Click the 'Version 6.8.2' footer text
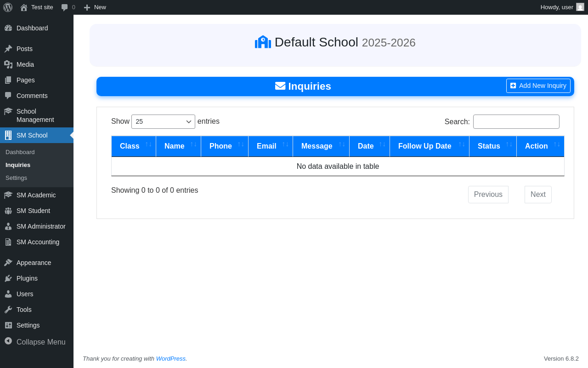The width and height of the screenshot is (588, 368). point(561,358)
